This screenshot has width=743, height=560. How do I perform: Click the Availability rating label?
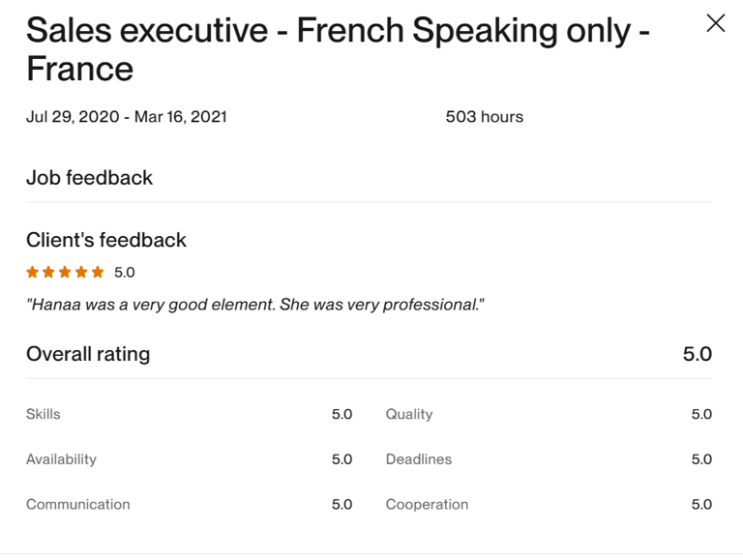(x=61, y=459)
